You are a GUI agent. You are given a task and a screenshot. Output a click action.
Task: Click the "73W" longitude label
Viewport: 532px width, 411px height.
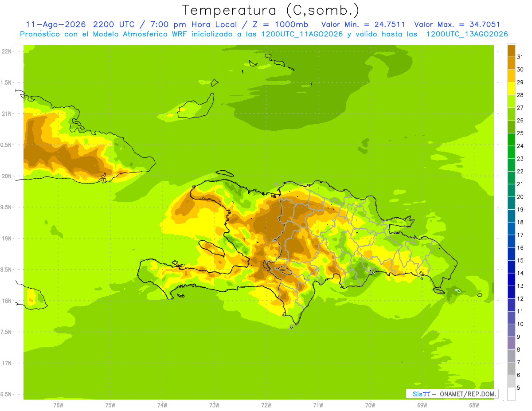pyautogui.click(x=214, y=405)
